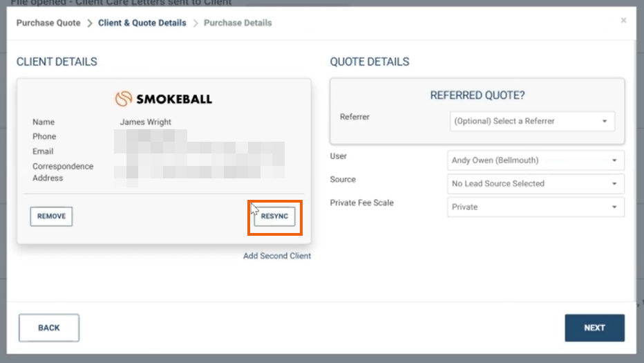Open the Source lead dropdown
The height and width of the screenshot is (363, 644).
pyautogui.click(x=536, y=184)
